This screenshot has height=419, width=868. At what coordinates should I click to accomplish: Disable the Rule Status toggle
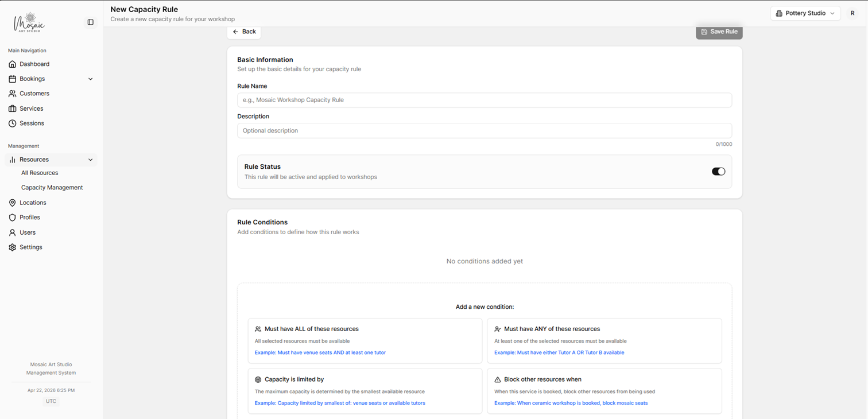pyautogui.click(x=718, y=172)
